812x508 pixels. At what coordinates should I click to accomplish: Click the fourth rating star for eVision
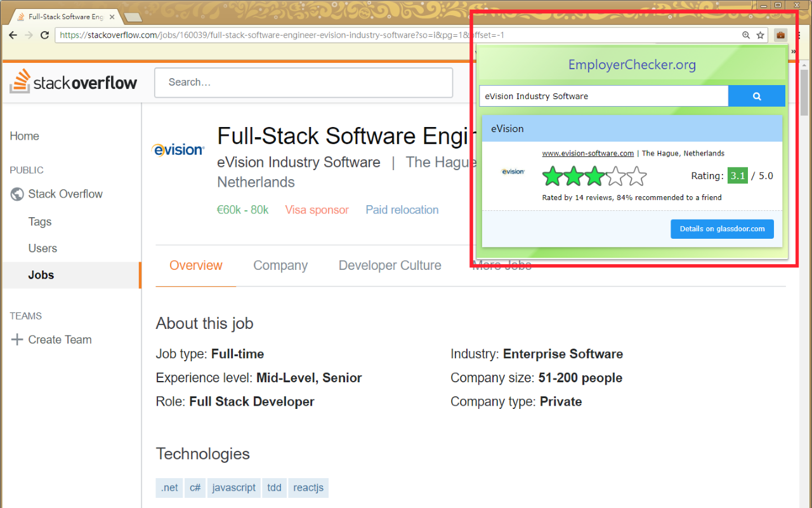click(x=615, y=177)
